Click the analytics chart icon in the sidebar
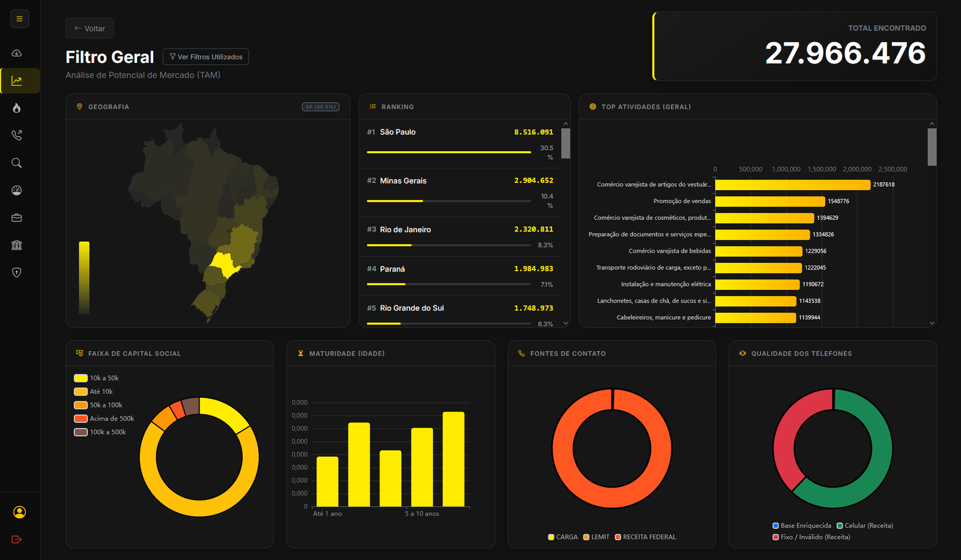This screenshot has width=961, height=560. coord(16,80)
